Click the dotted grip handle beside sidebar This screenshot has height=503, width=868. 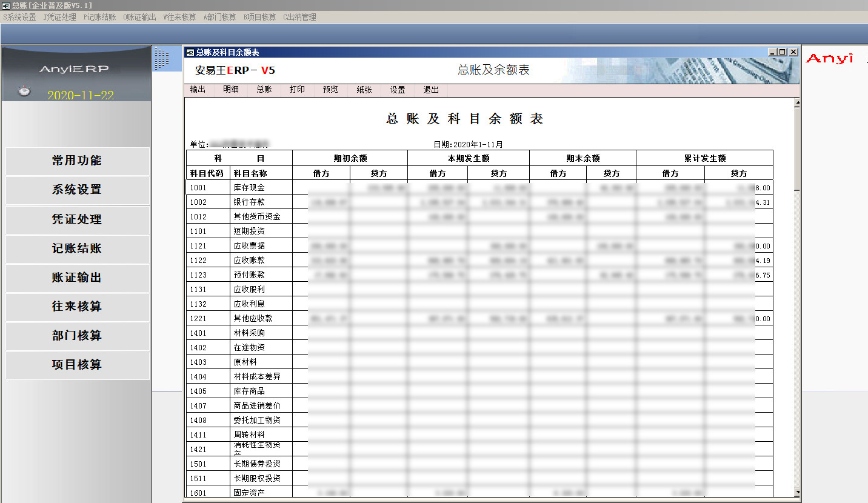click(161, 58)
